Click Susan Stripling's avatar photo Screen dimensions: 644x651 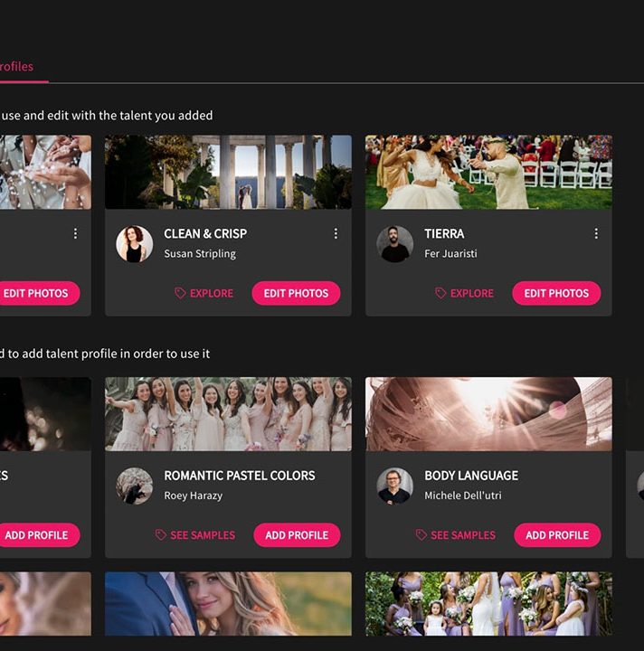(134, 244)
